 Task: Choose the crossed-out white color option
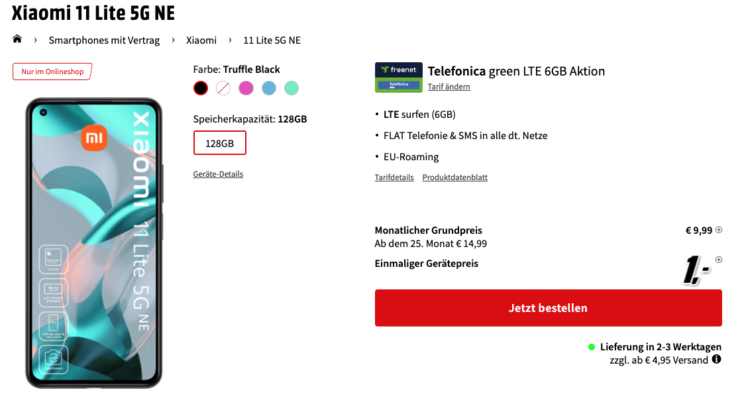pyautogui.click(x=223, y=88)
